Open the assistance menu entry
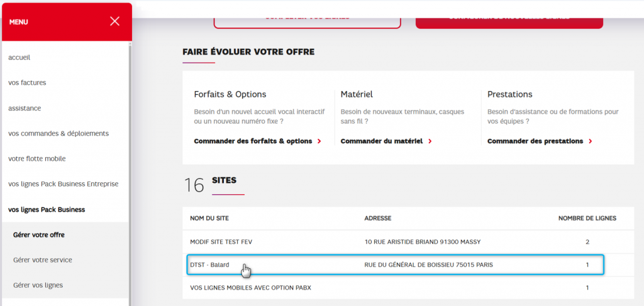The width and height of the screenshot is (644, 306). click(25, 108)
